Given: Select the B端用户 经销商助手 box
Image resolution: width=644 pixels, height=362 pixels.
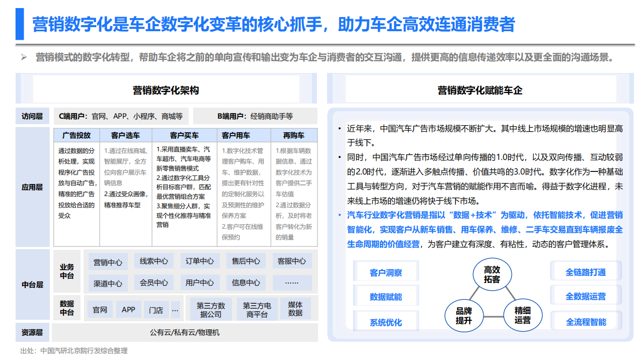Looking at the screenshot, I should pos(255,116).
